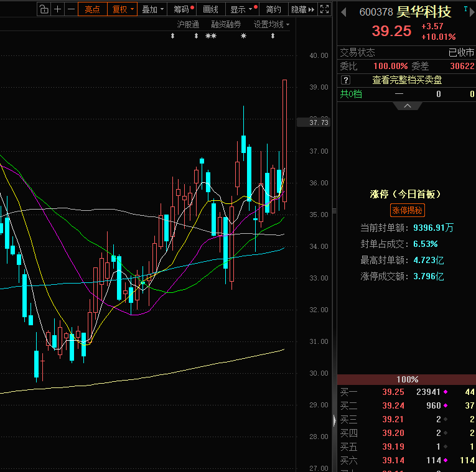Click 最高封单额 value 4.723亿
476x472 pixels.
(429, 261)
